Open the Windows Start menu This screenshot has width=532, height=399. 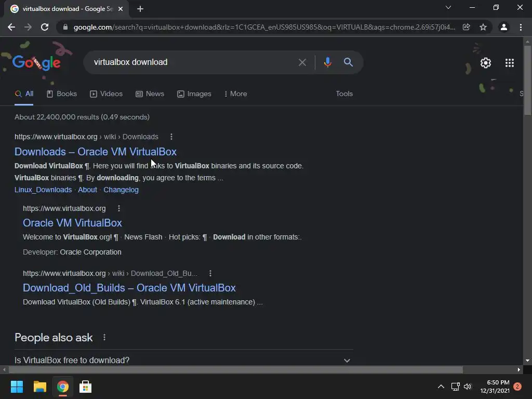[17, 387]
